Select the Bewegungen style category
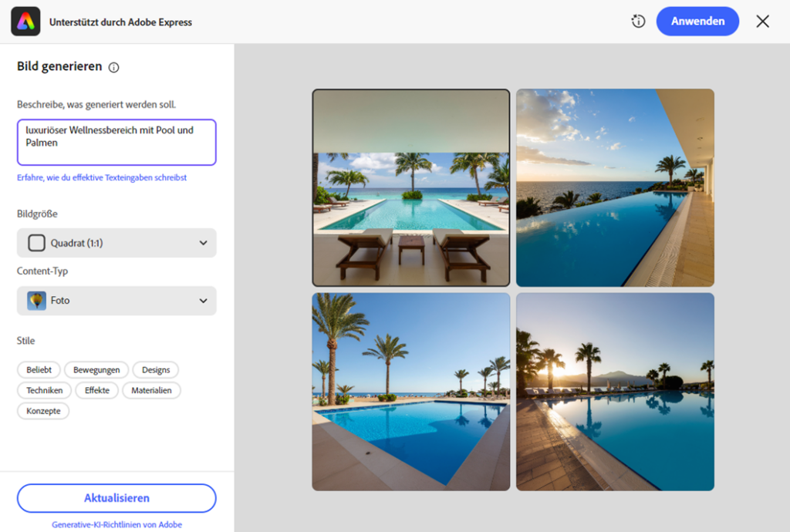 click(96, 370)
